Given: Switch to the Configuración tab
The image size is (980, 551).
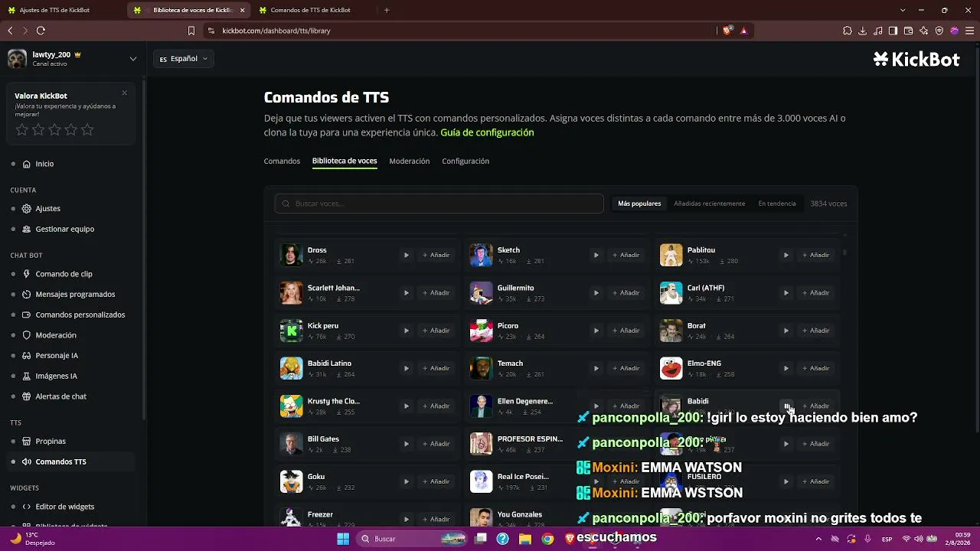Looking at the screenshot, I should (x=465, y=161).
